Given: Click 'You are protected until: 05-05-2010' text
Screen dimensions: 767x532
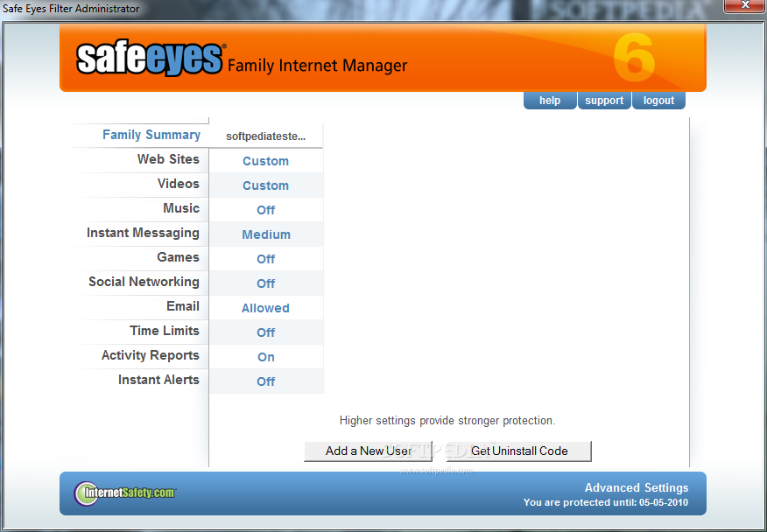Looking at the screenshot, I should 606,502.
